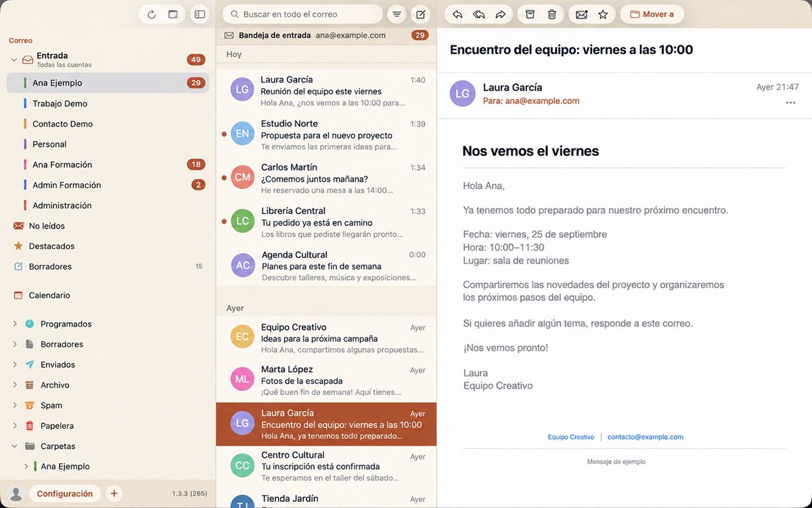Click recipient Para: ana@example.com
This screenshot has width=812, height=508.
531,101
